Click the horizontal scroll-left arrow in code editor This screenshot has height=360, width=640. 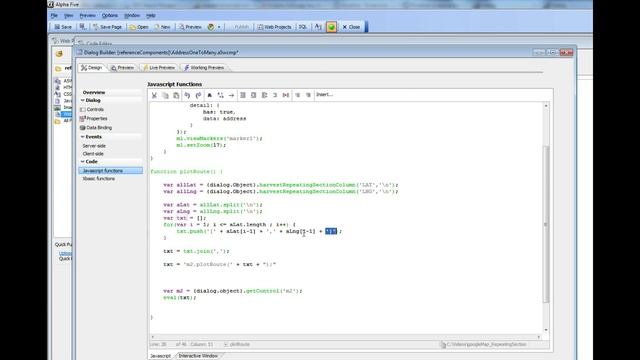point(153,337)
